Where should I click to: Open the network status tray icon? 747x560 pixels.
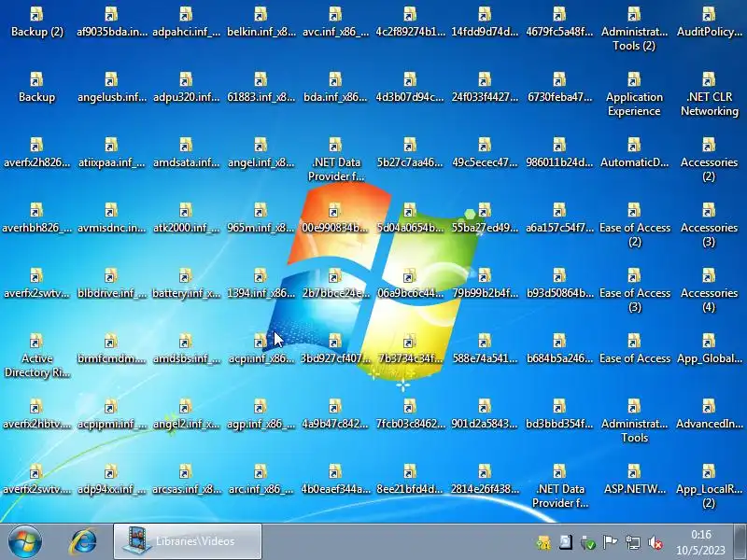click(x=633, y=542)
